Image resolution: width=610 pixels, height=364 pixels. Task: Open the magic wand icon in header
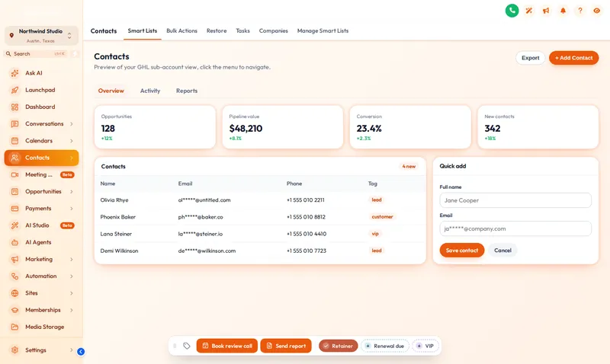pos(528,11)
